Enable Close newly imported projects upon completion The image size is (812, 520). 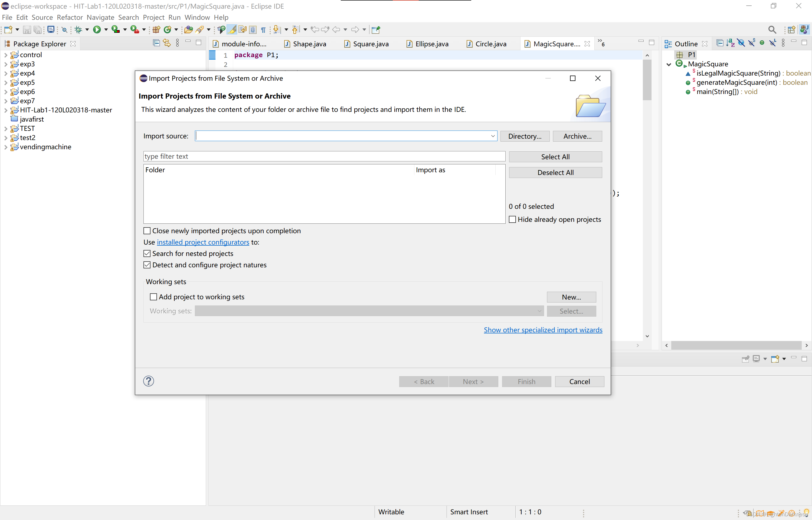point(147,231)
